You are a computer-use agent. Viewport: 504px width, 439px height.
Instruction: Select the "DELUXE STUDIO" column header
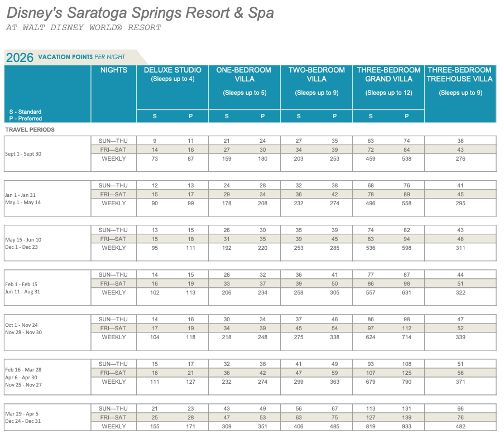pos(172,70)
